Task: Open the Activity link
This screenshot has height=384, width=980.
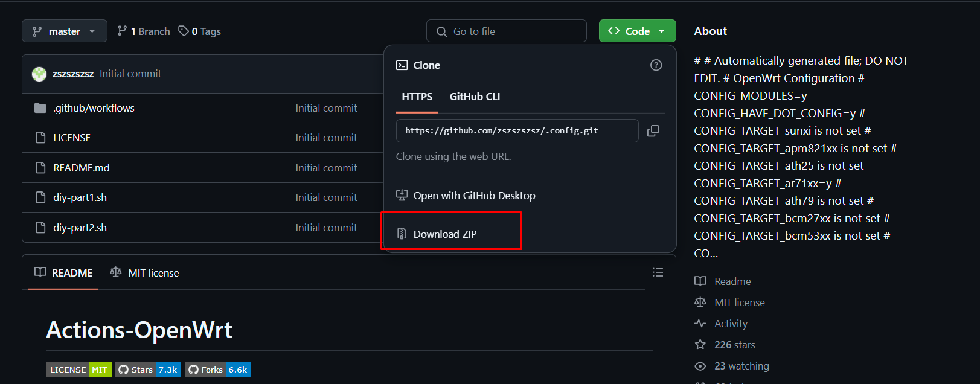Action: [731, 324]
